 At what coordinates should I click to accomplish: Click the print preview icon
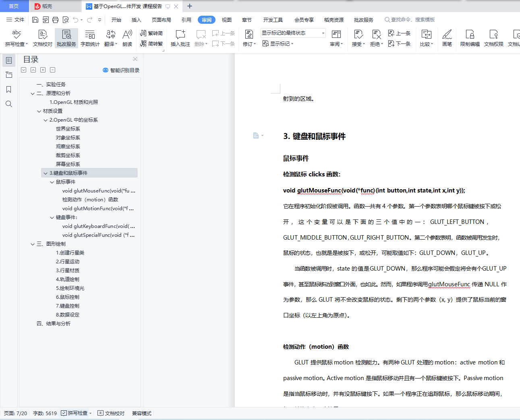tap(66, 20)
